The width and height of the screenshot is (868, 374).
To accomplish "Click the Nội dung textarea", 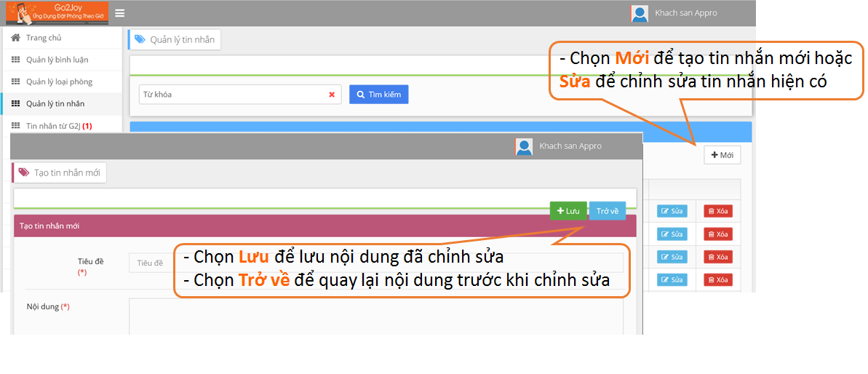I will point(376,316).
